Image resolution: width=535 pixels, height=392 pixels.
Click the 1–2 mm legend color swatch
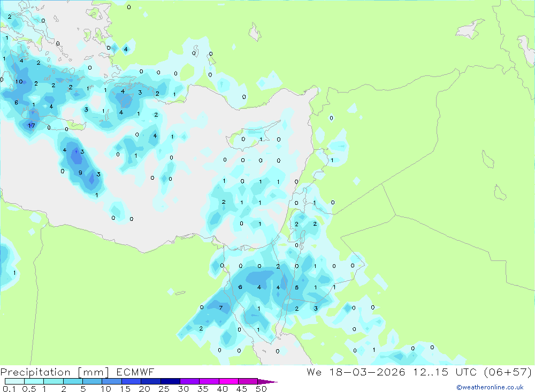(53, 381)
